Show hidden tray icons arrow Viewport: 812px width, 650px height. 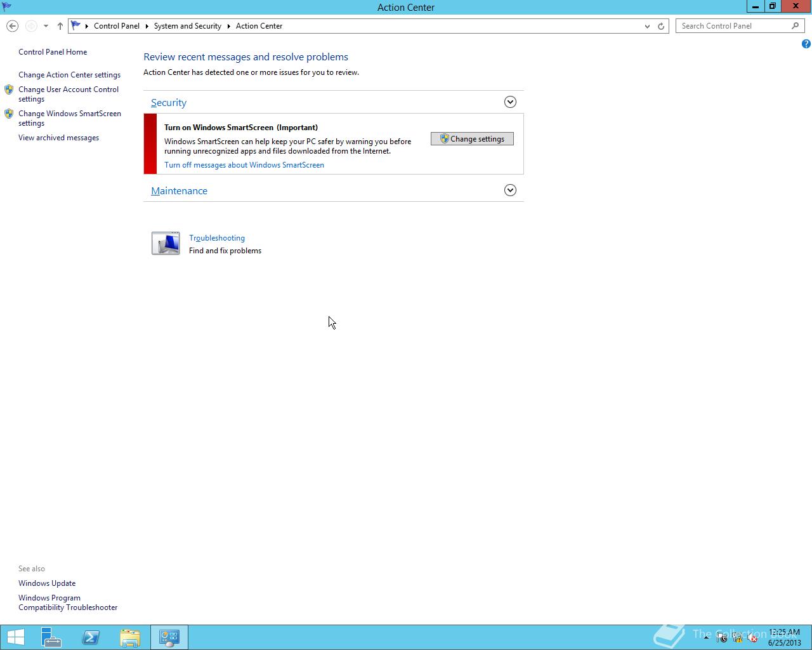(x=706, y=638)
